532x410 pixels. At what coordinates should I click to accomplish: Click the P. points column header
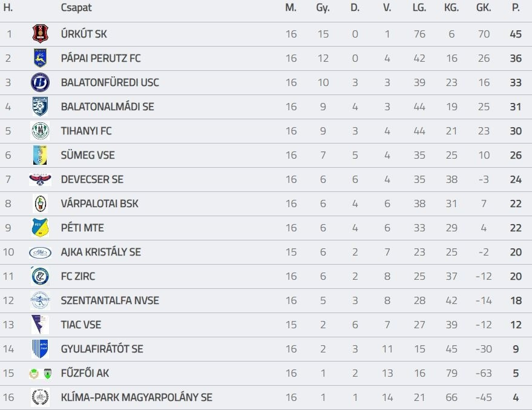(516, 8)
